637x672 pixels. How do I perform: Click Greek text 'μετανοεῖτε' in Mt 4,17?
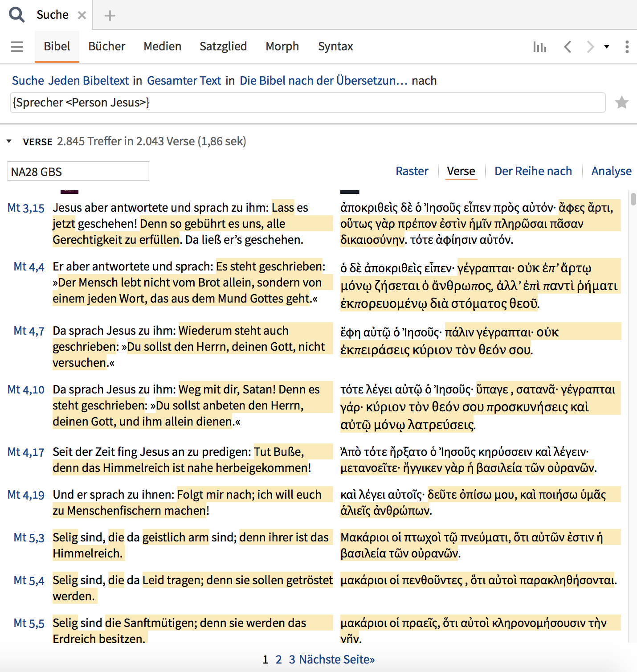tap(369, 468)
